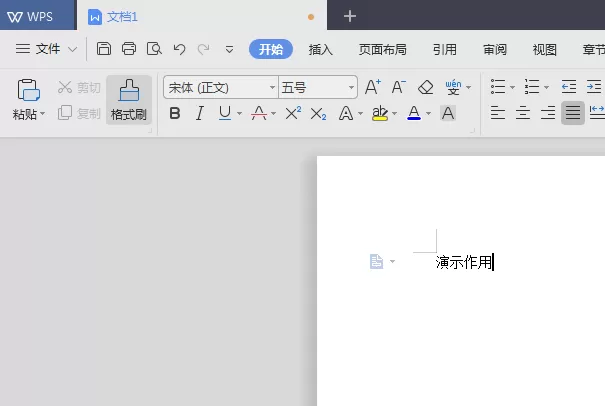Open Print Preview icon
The height and width of the screenshot is (406, 605).
pyautogui.click(x=154, y=49)
